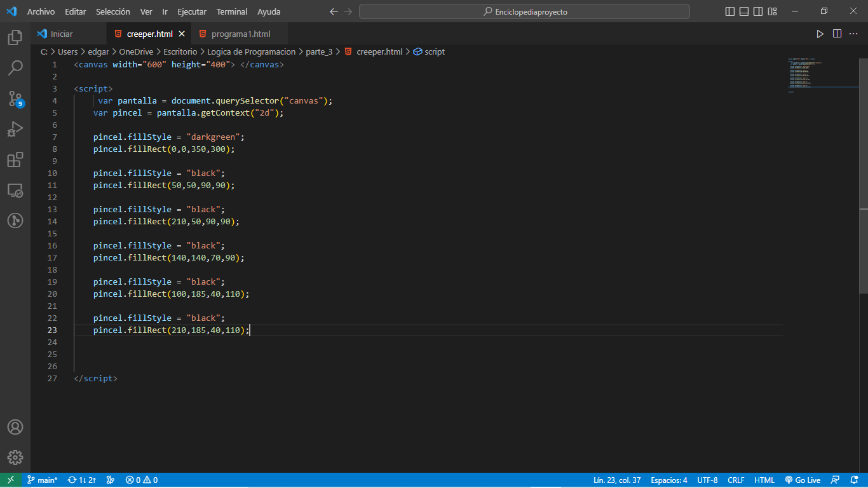The width and height of the screenshot is (868, 488).
Task: Open the Accounts menu
Action: pyautogui.click(x=15, y=427)
